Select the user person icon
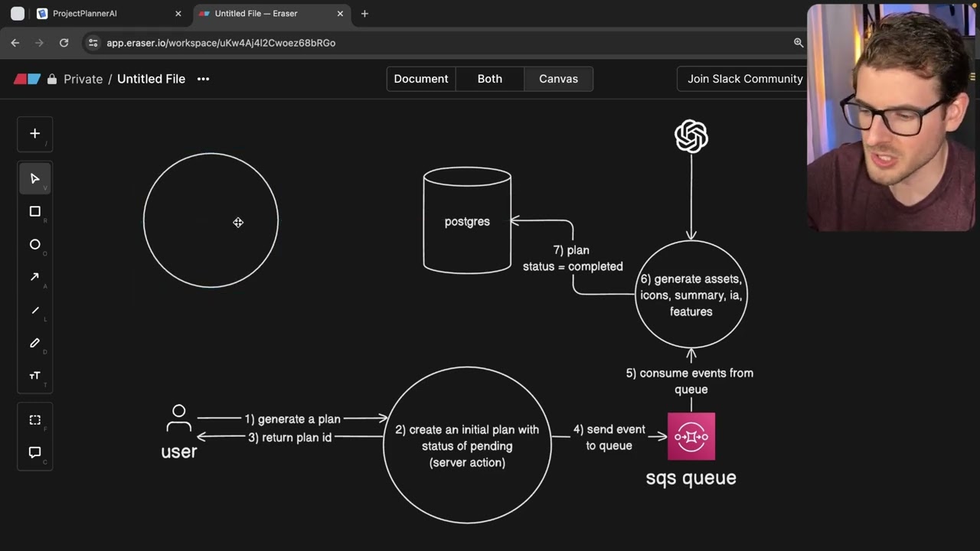This screenshot has height=551, width=980. tap(178, 419)
